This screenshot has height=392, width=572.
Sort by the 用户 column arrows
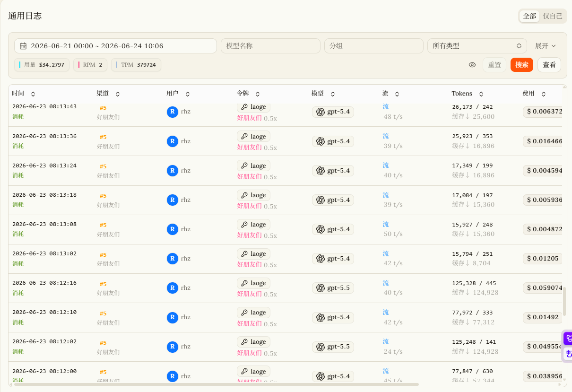[188, 94]
